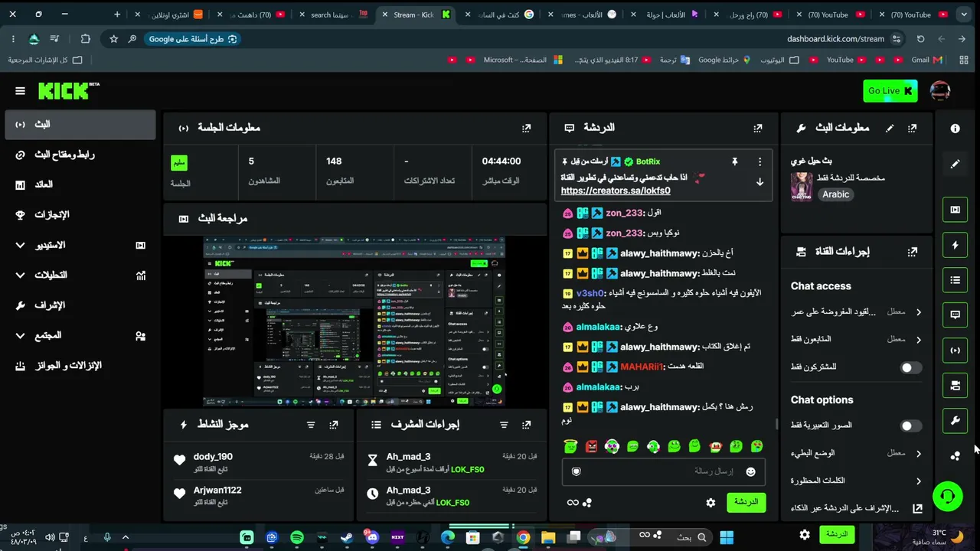Toggle session info widget in right rail
This screenshot has width=980, height=551.
955,350
